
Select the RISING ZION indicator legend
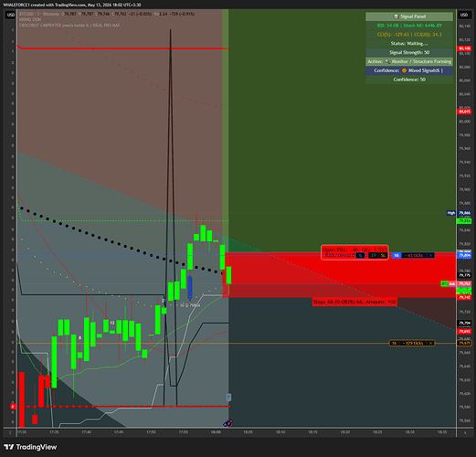(30, 19)
